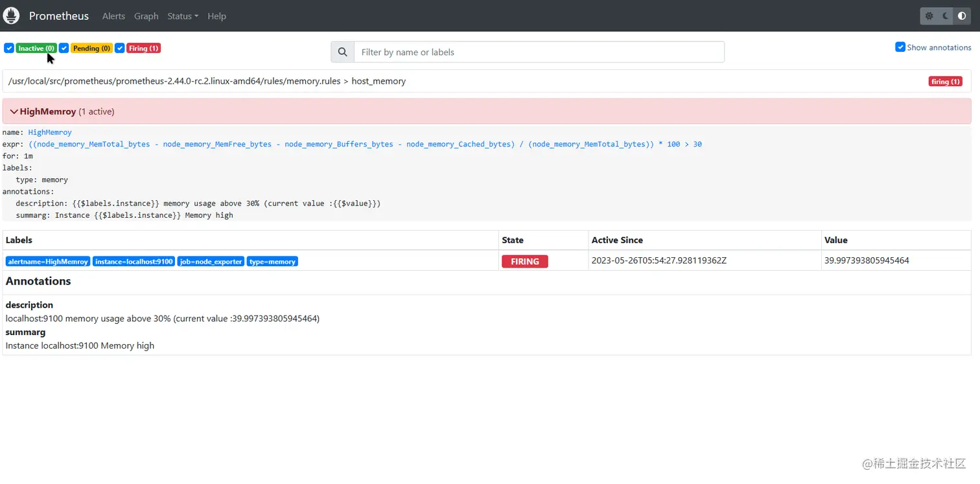Uncheck the Inactive (0) filter checkbox

(9, 48)
